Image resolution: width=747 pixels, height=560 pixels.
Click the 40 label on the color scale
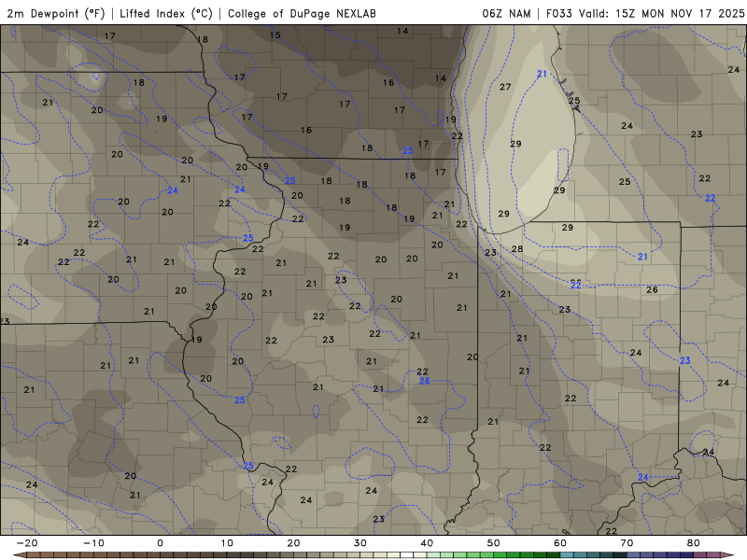[x=427, y=543]
